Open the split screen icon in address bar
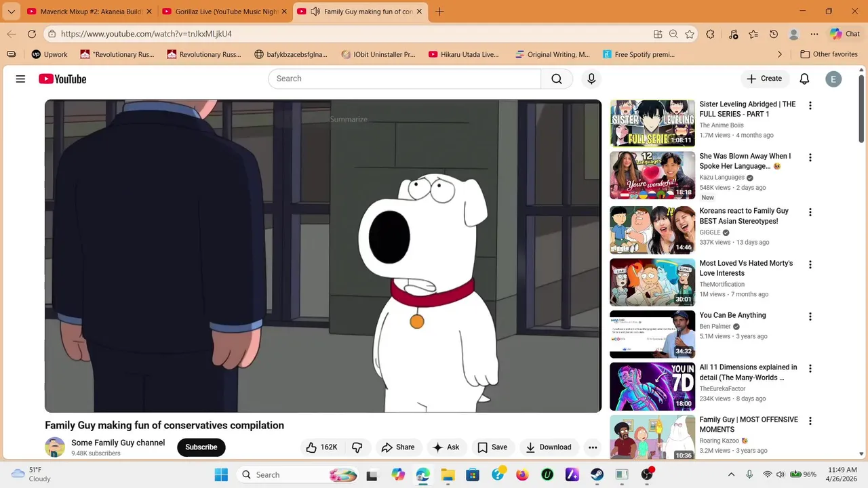Image resolution: width=868 pixels, height=488 pixels. click(658, 34)
